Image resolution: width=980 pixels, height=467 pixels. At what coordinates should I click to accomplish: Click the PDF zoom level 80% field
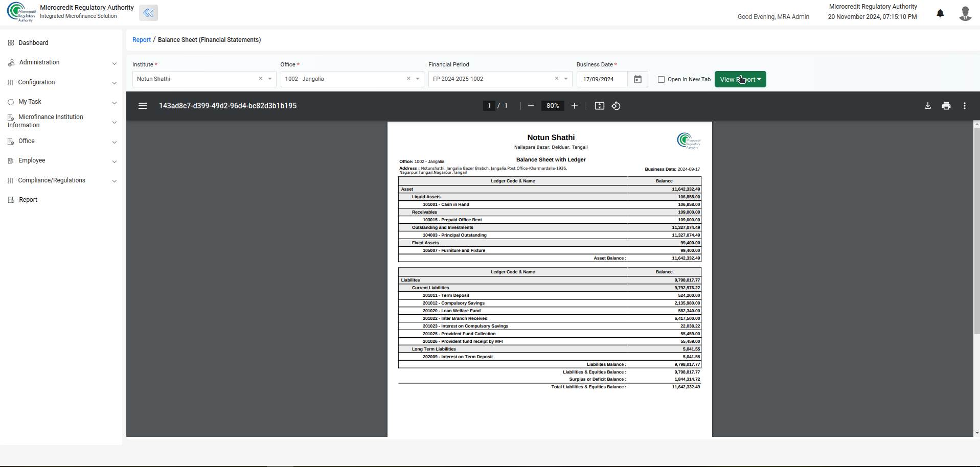(553, 106)
